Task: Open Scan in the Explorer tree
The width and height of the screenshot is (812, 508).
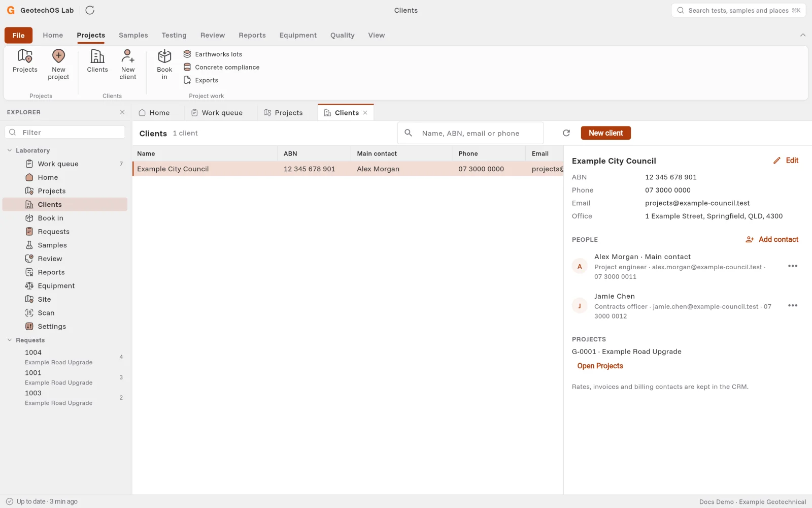Action: pos(65,313)
